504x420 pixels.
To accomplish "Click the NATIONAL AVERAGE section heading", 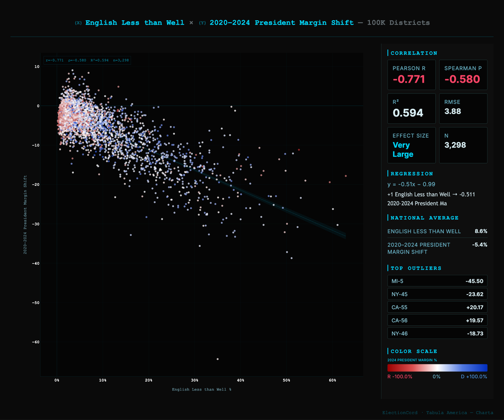I will coord(424,218).
